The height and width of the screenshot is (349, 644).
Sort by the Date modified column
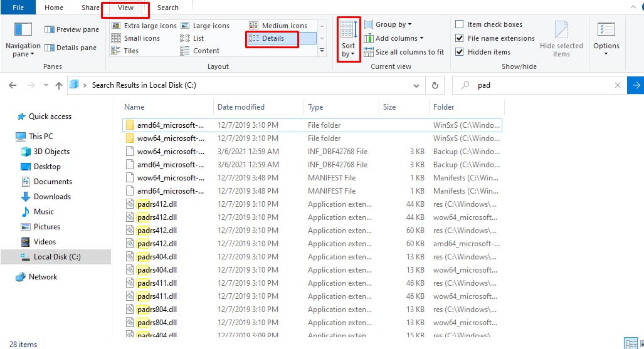pos(259,107)
